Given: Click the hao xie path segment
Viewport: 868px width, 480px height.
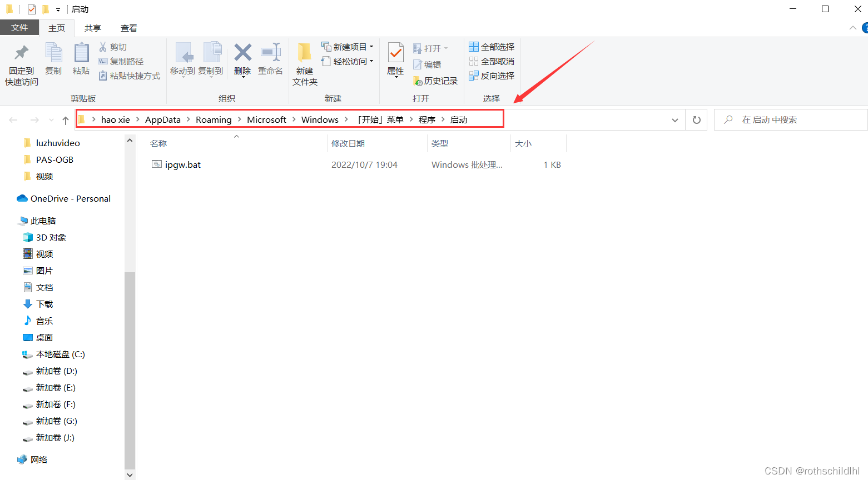Looking at the screenshot, I should (116, 119).
